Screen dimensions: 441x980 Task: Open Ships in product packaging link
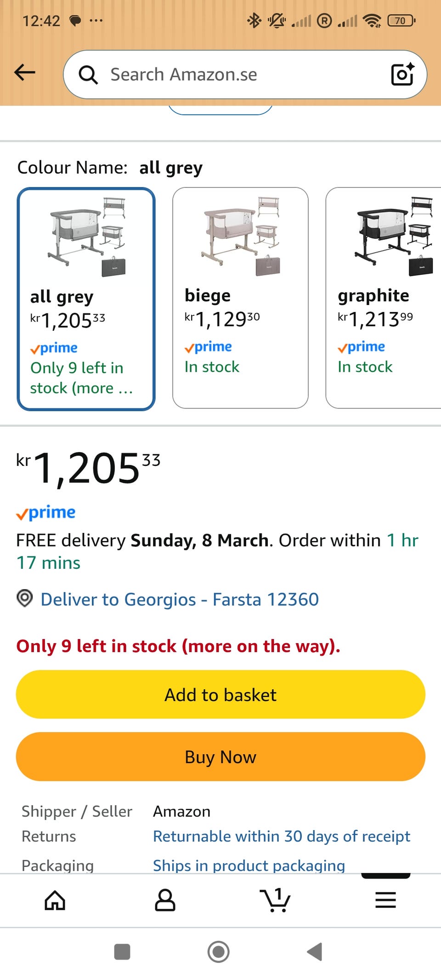click(249, 866)
